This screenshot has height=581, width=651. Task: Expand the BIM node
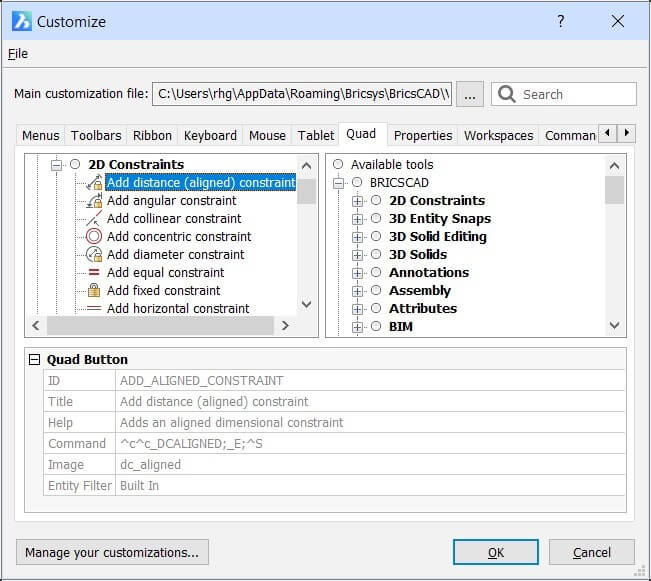[357, 327]
